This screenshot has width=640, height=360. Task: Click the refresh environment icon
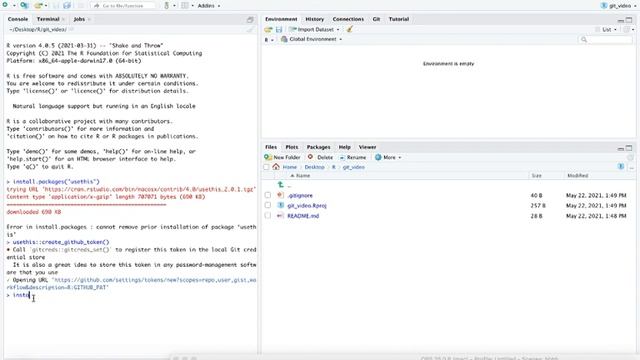(x=627, y=29)
